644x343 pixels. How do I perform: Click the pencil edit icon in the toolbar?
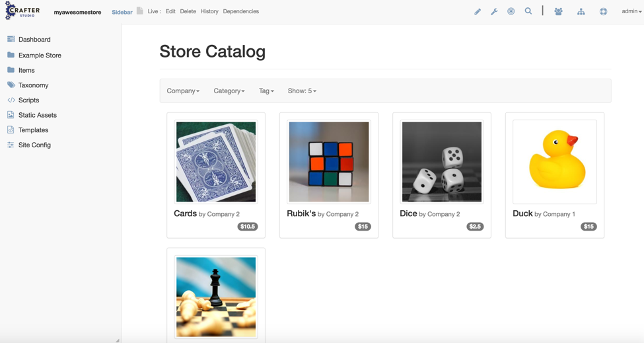[x=478, y=11]
